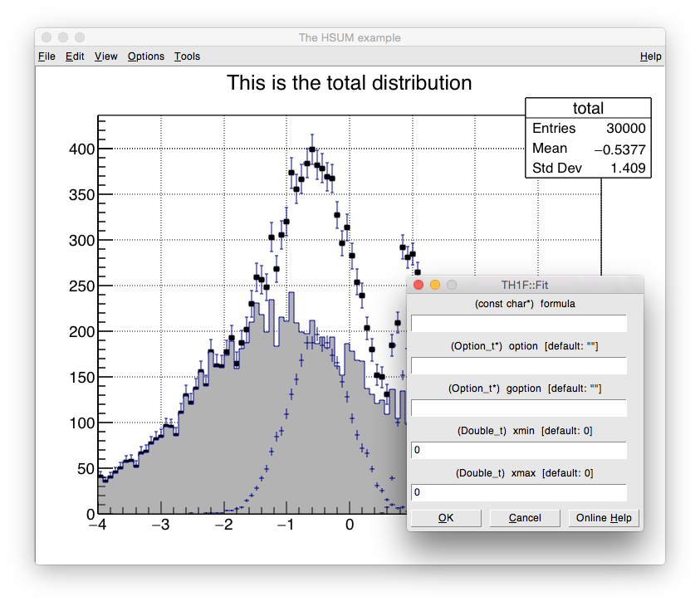Click the xmax value field
This screenshot has height=606, width=700.
click(x=518, y=492)
